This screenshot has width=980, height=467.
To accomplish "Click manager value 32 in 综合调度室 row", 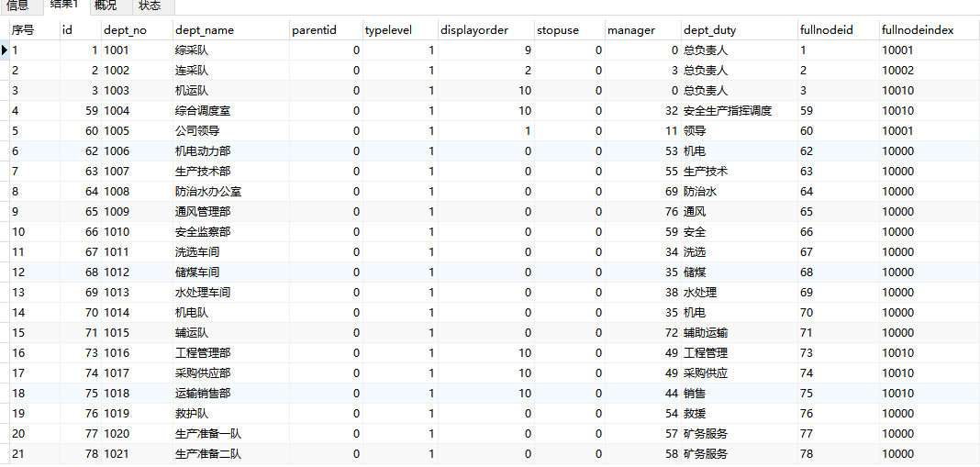I will [x=643, y=111].
